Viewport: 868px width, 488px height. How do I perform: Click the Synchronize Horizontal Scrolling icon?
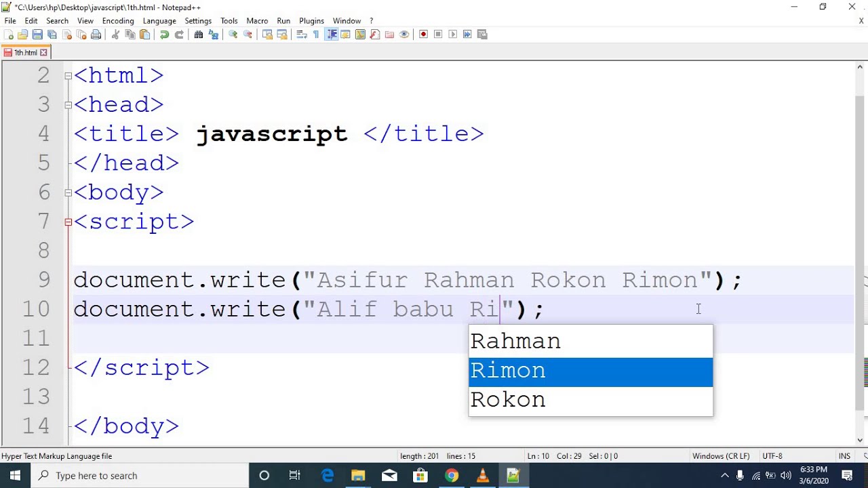(282, 34)
